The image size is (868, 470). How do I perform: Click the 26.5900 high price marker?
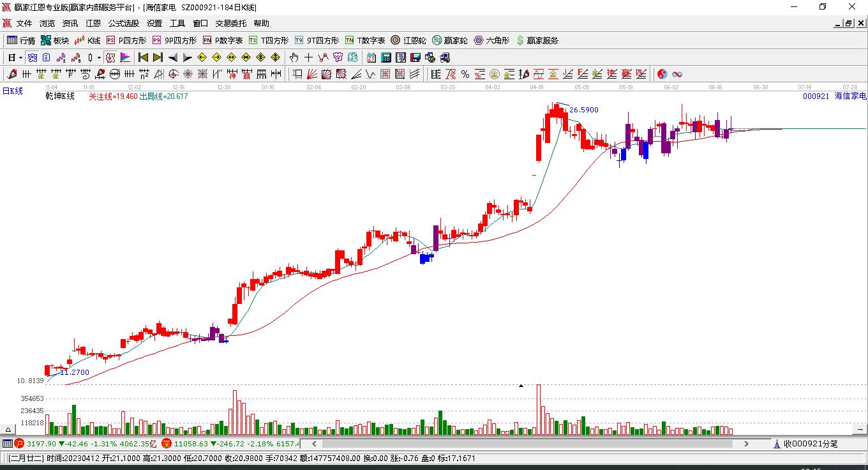[584, 110]
